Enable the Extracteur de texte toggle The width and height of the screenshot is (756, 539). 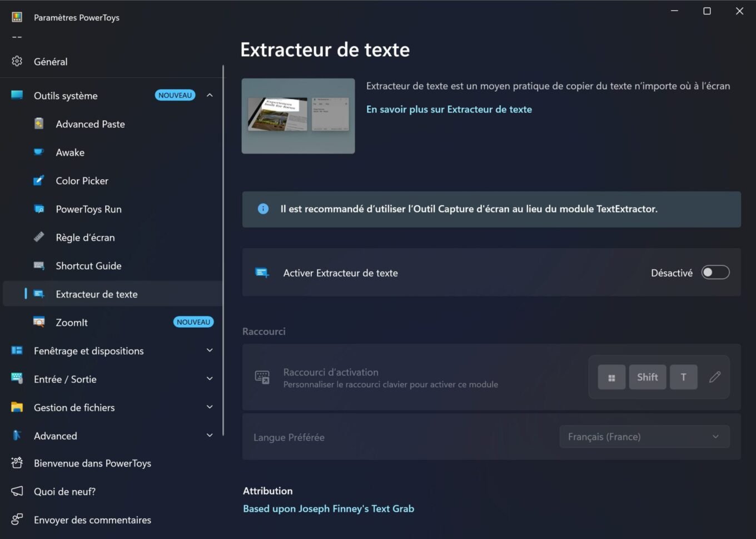pos(715,273)
